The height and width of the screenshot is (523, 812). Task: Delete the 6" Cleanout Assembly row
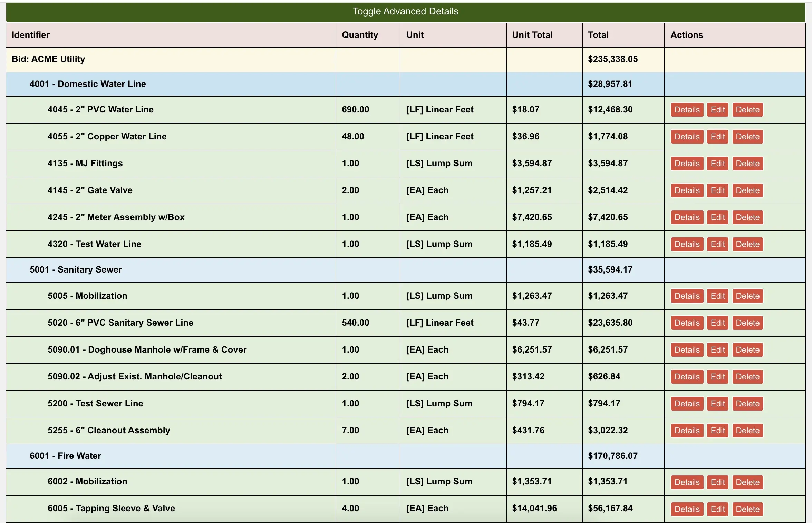tap(747, 431)
